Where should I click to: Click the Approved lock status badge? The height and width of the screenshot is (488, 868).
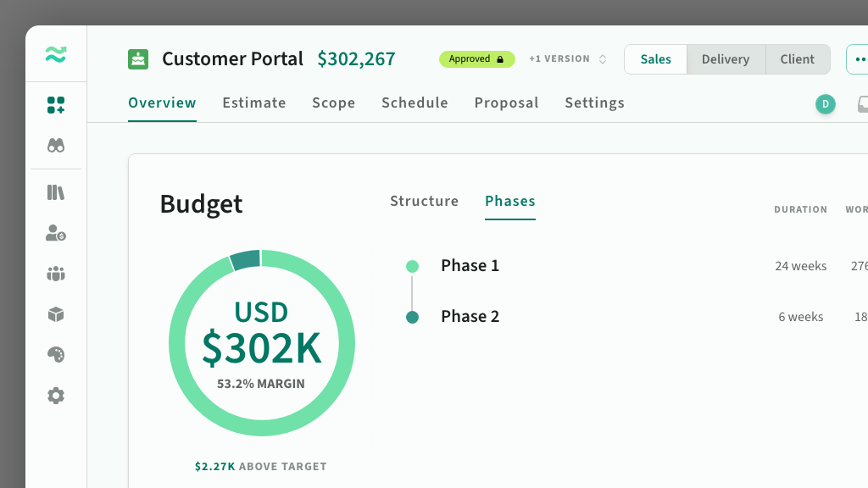click(476, 59)
